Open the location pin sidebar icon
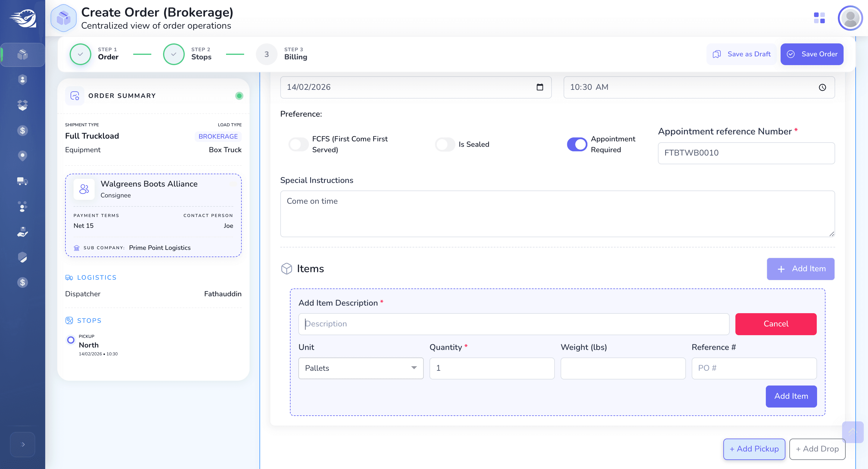The height and width of the screenshot is (469, 868). click(x=22, y=156)
